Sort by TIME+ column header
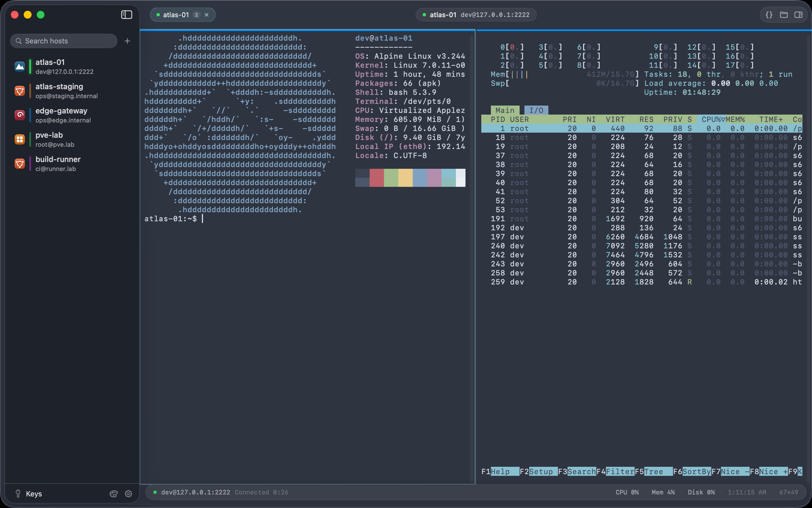 click(x=771, y=119)
